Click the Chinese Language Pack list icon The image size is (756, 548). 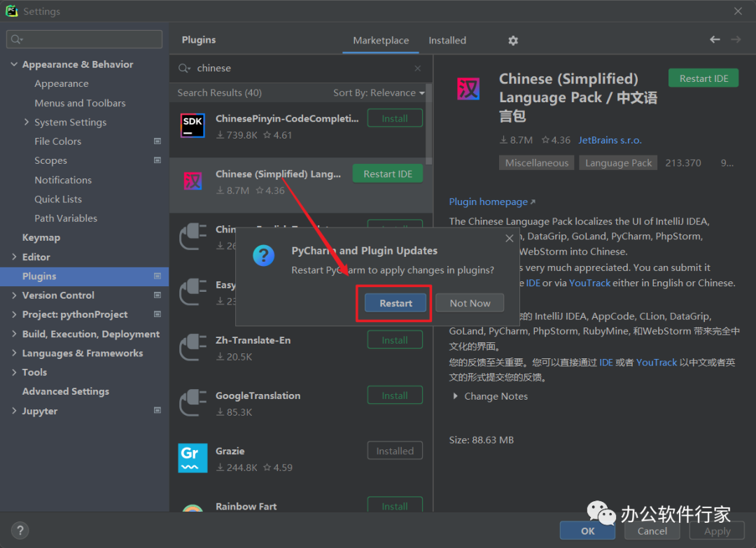192,182
